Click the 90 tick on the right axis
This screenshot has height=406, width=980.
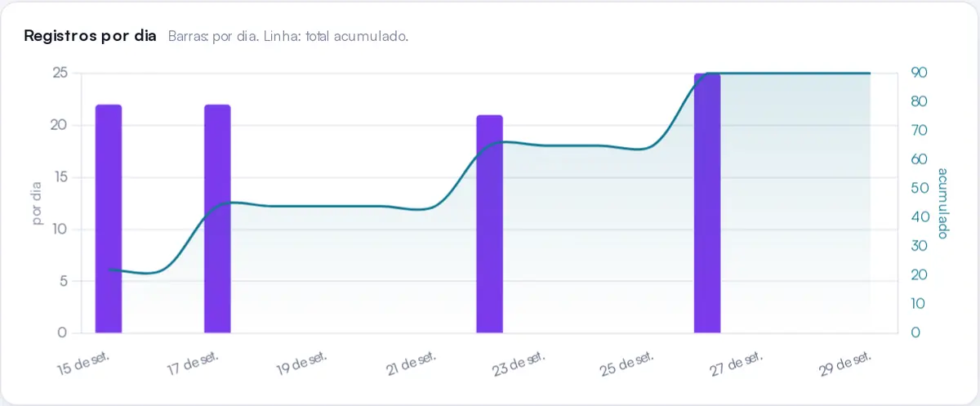(x=919, y=73)
